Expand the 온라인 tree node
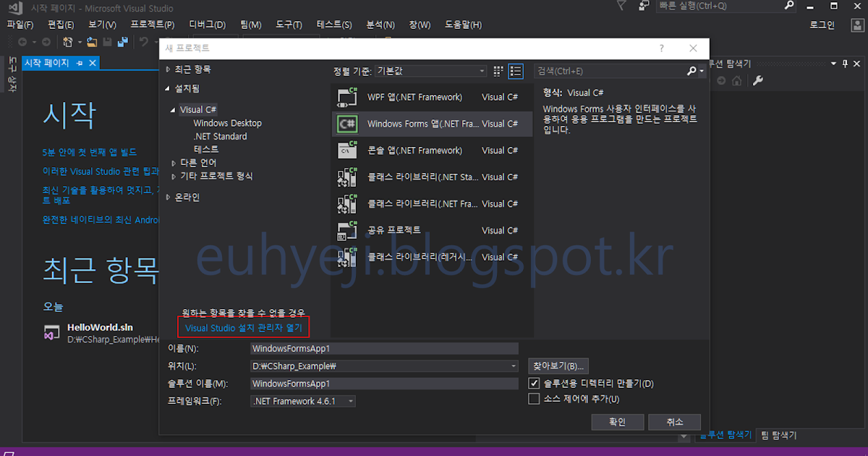The height and width of the screenshot is (456, 868). coord(169,197)
